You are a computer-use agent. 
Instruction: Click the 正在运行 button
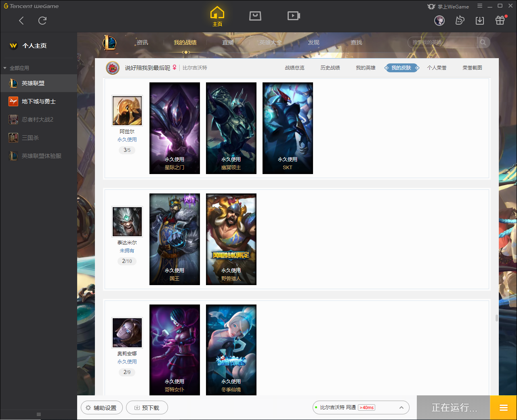(x=454, y=407)
